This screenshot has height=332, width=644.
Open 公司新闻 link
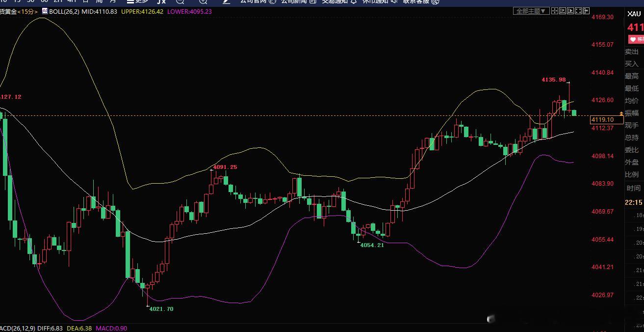pos(299,1)
